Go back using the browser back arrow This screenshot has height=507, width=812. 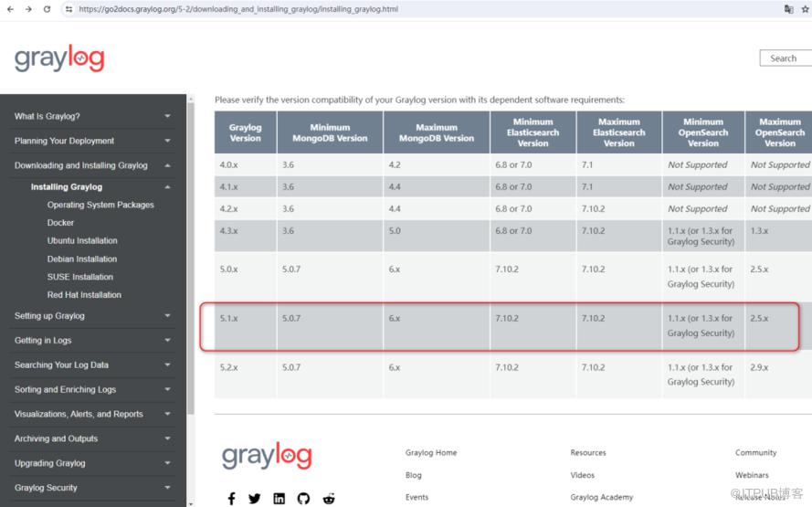(10, 9)
